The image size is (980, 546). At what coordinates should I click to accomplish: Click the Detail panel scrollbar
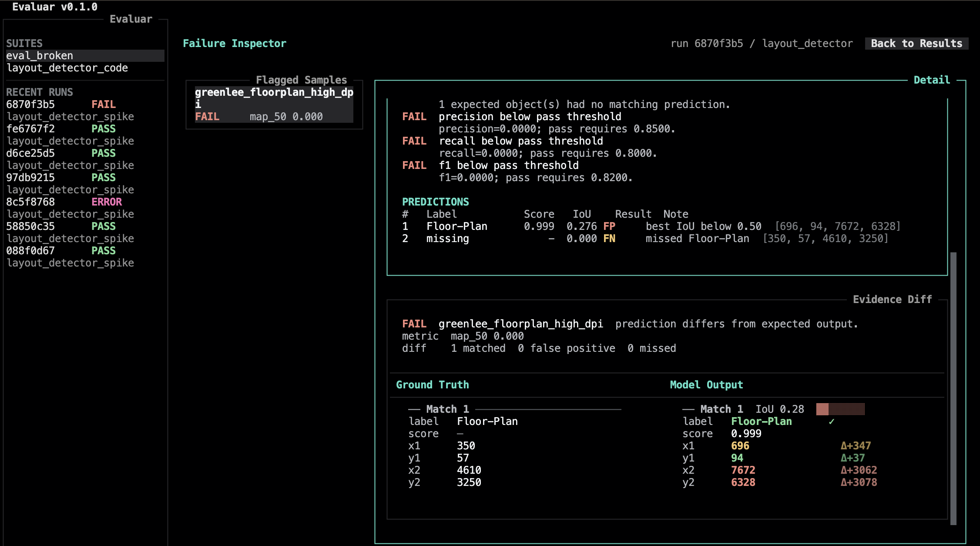tap(953, 388)
